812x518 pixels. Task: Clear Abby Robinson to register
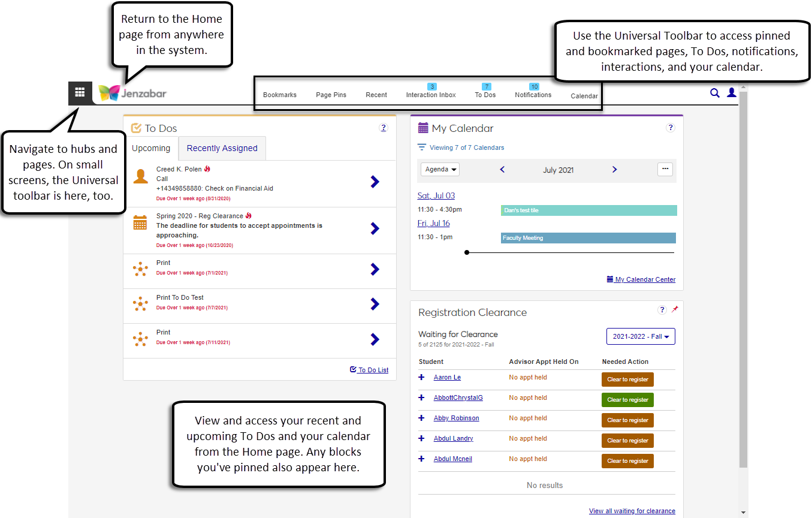pos(627,420)
